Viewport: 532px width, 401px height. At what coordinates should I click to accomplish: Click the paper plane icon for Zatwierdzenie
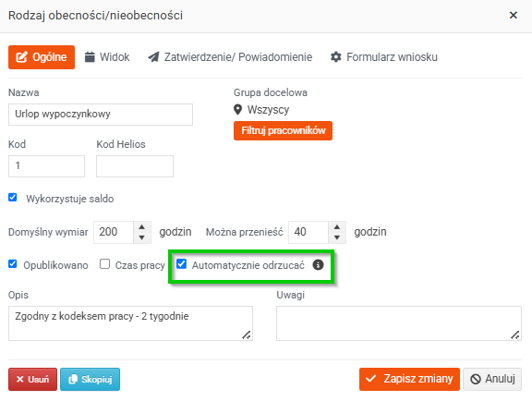(x=153, y=57)
